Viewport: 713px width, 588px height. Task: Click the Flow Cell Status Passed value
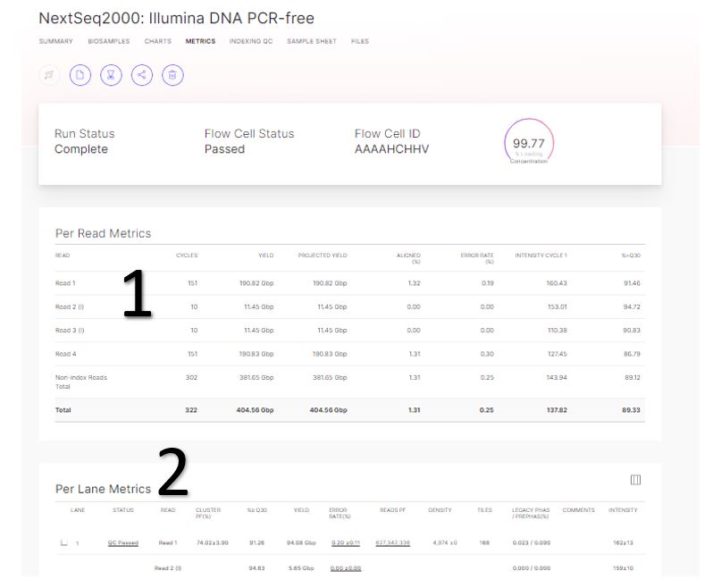[x=224, y=149]
